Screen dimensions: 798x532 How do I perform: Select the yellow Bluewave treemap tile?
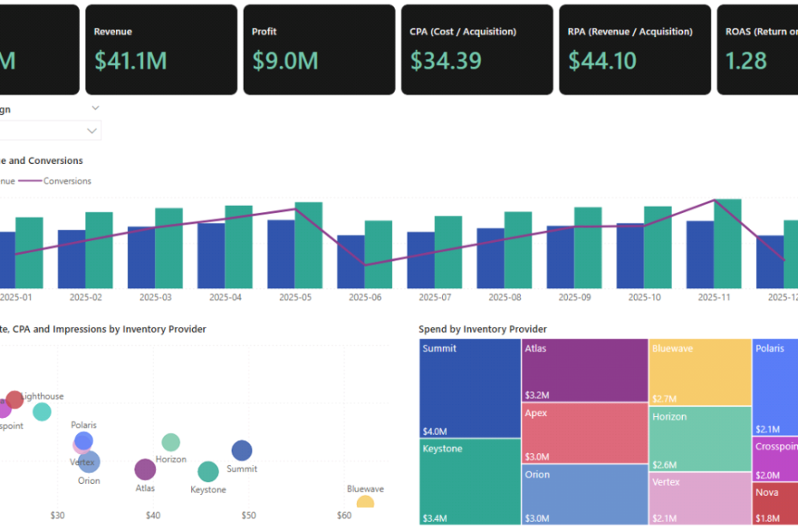[x=699, y=372]
